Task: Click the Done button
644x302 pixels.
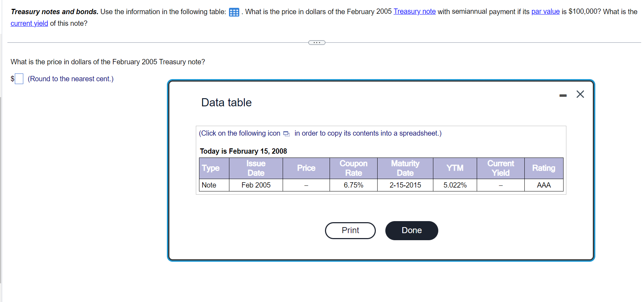Action: pos(411,230)
